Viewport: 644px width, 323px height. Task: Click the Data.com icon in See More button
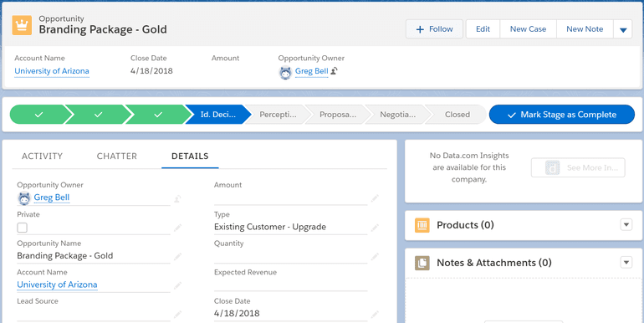[x=552, y=167]
